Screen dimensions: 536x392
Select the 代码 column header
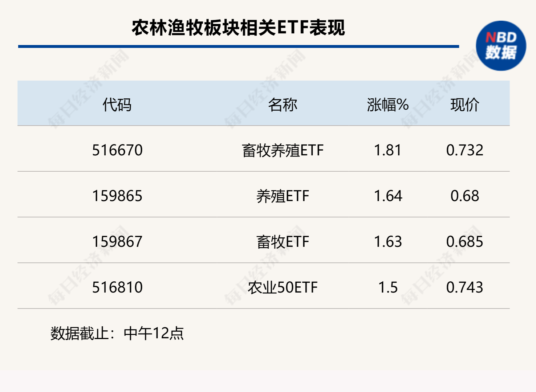[x=117, y=105]
